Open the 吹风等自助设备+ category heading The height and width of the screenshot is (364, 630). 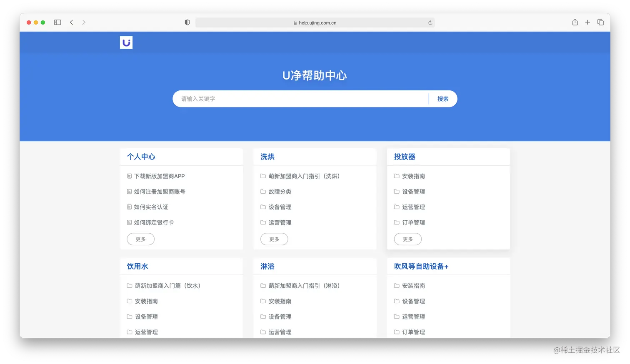pyautogui.click(x=421, y=266)
